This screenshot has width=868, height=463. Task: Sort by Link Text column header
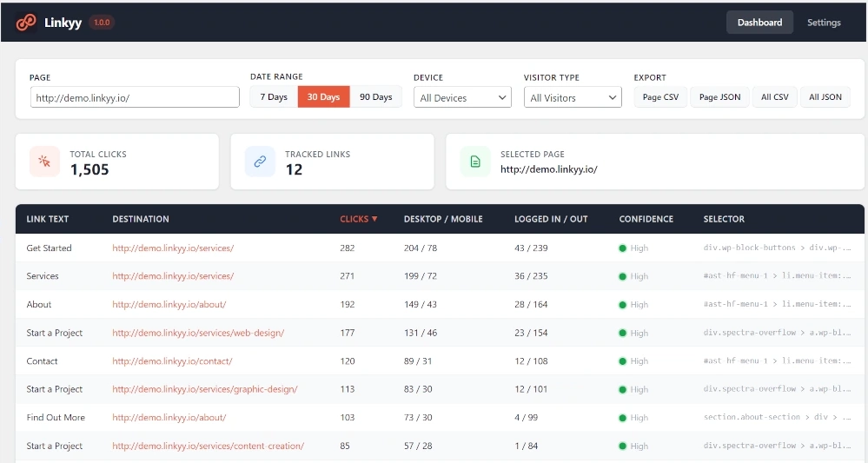pyautogui.click(x=48, y=219)
